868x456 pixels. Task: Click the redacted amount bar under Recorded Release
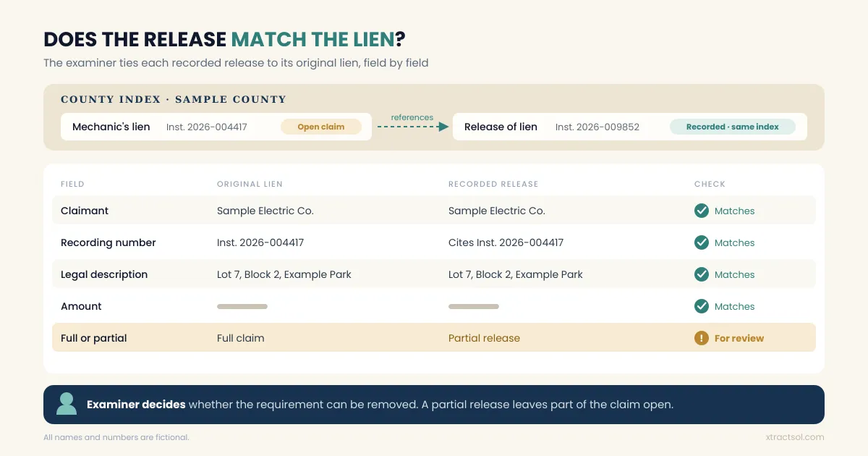(474, 306)
